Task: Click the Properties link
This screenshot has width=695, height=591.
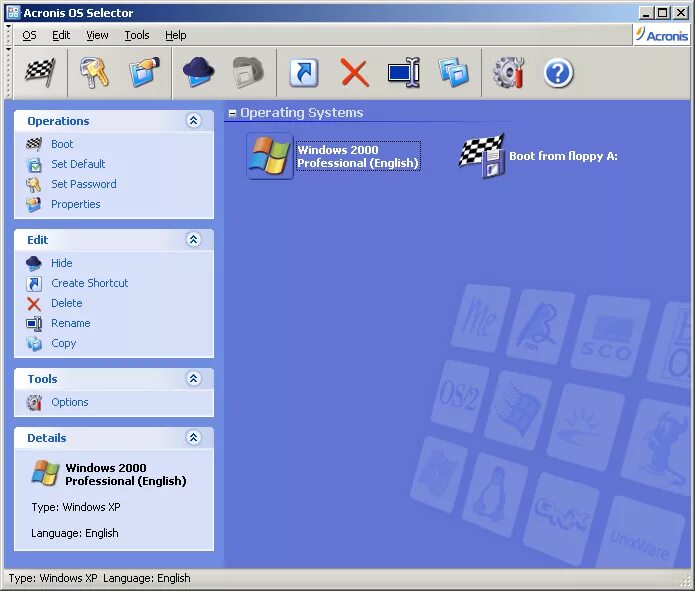Action: coord(76,204)
